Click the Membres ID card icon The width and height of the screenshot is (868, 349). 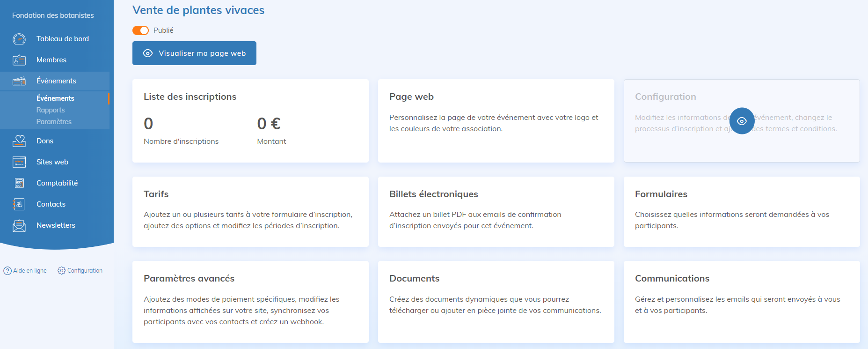[x=19, y=60]
